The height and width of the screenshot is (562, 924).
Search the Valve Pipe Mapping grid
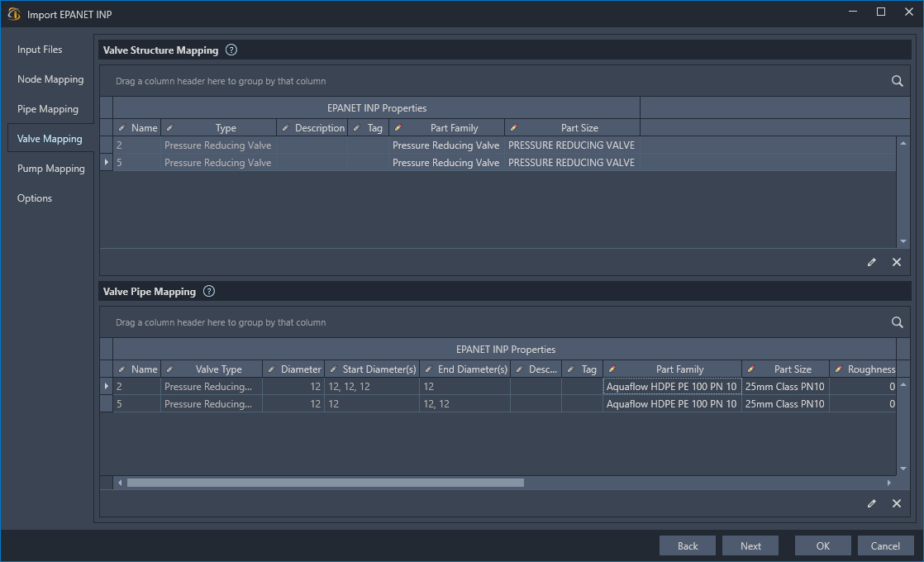pyautogui.click(x=897, y=322)
